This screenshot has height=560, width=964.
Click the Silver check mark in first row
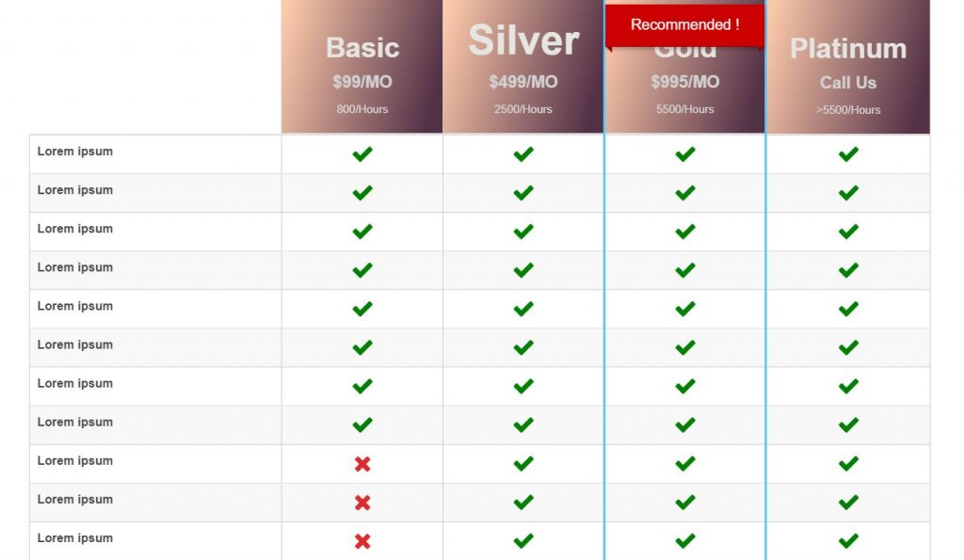(523, 153)
